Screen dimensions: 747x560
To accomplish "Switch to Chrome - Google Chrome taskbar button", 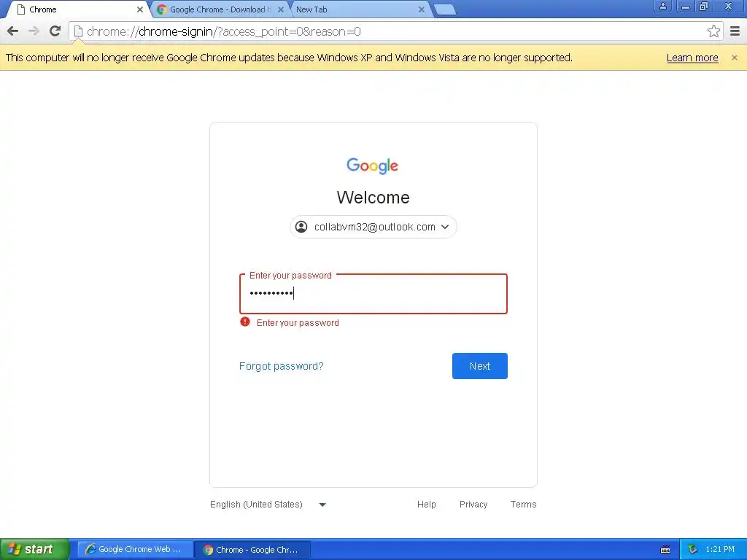I will coord(252,550).
